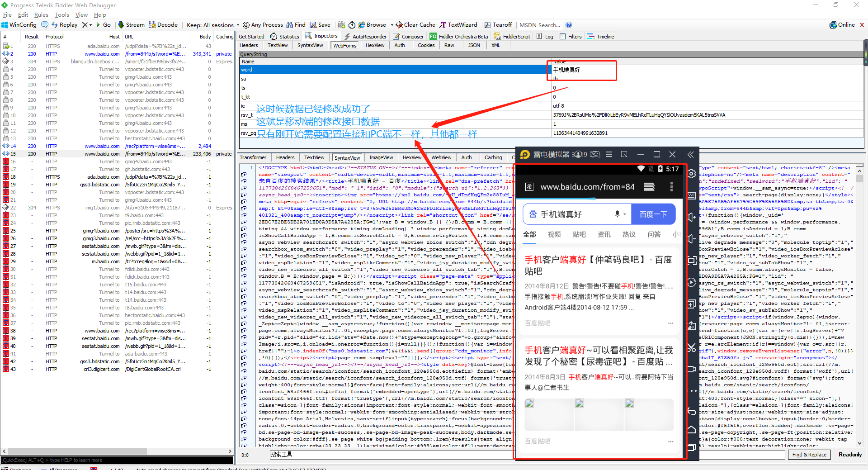Click the blue help icon

point(569,25)
